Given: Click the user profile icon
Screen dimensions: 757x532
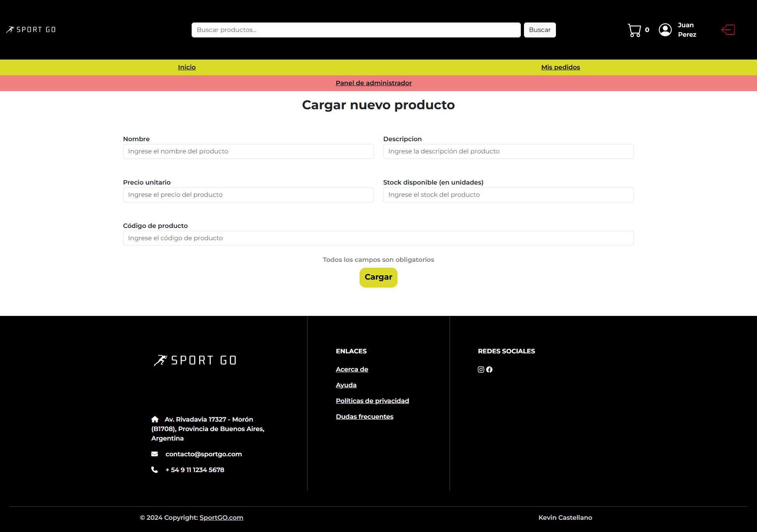Looking at the screenshot, I should [665, 30].
